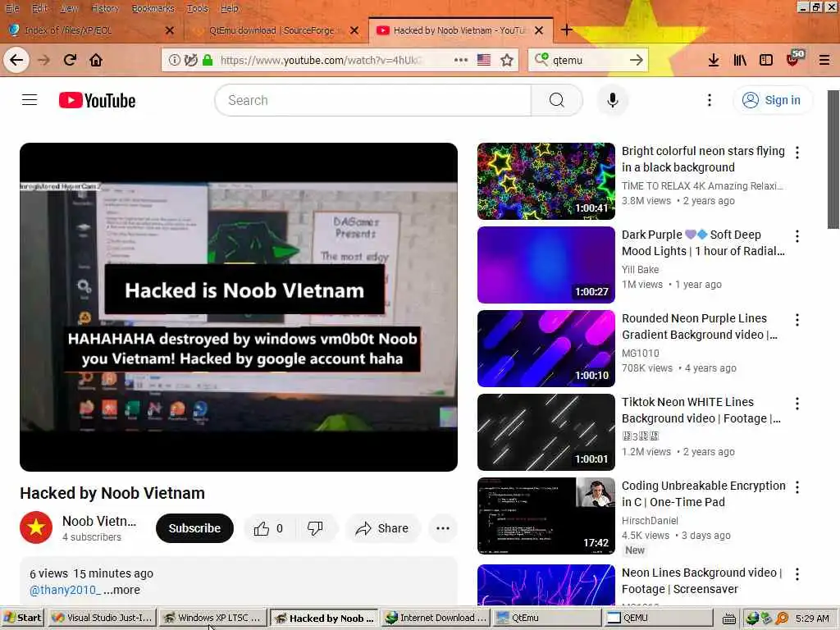Open options for Bright colorful neon stars video
Viewport: 840px width, 630px height.
click(x=797, y=153)
